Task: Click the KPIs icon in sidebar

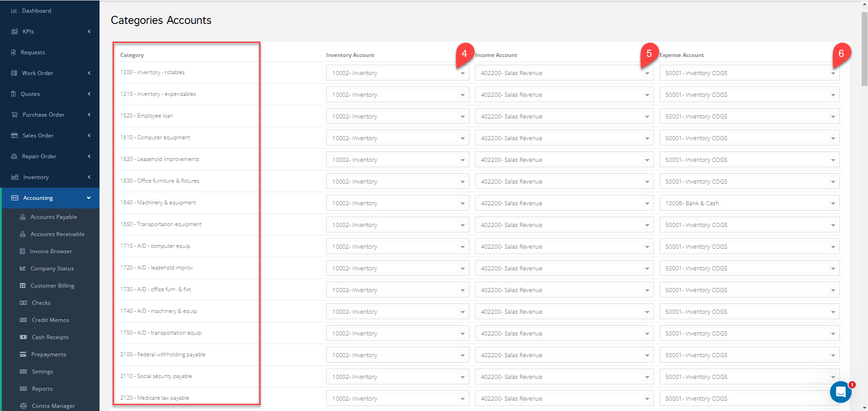Action: tap(14, 31)
